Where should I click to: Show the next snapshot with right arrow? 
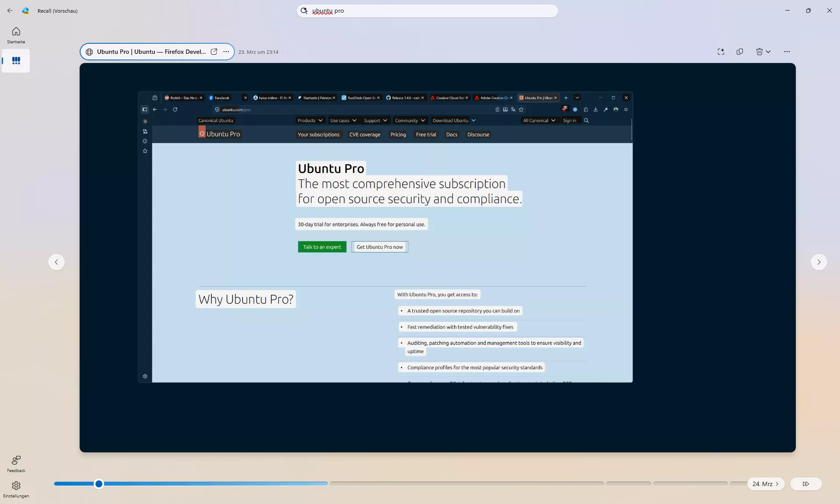coord(819,262)
